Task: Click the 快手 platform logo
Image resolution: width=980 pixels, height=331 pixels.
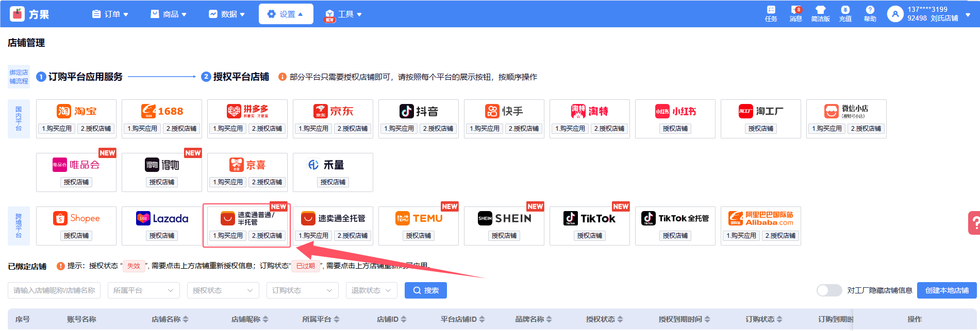Action: coord(504,111)
